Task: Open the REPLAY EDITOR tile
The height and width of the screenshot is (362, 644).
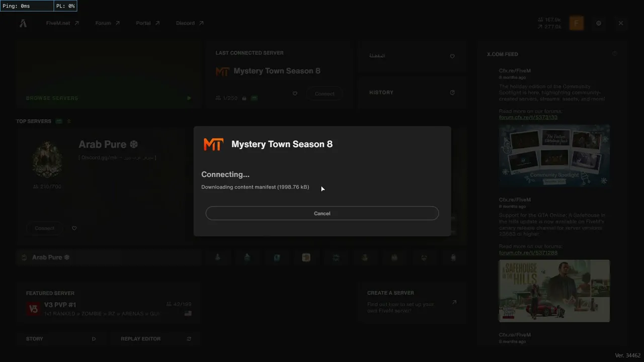Action: point(156,339)
